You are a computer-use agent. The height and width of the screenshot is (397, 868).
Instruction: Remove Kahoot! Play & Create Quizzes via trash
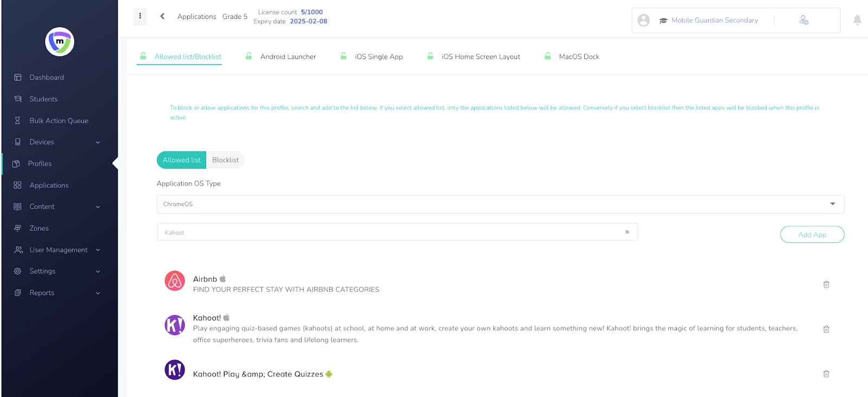pos(826,374)
